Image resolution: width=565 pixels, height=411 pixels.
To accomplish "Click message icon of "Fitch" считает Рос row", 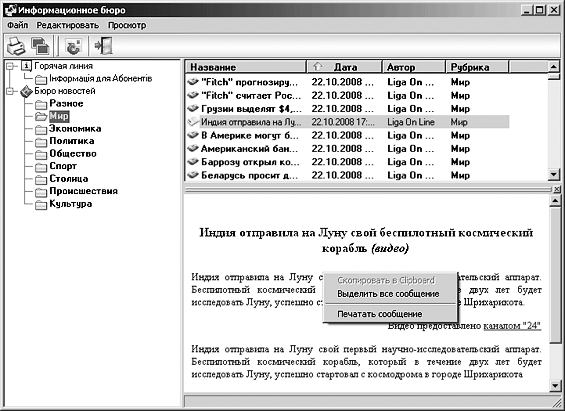I will point(193,95).
